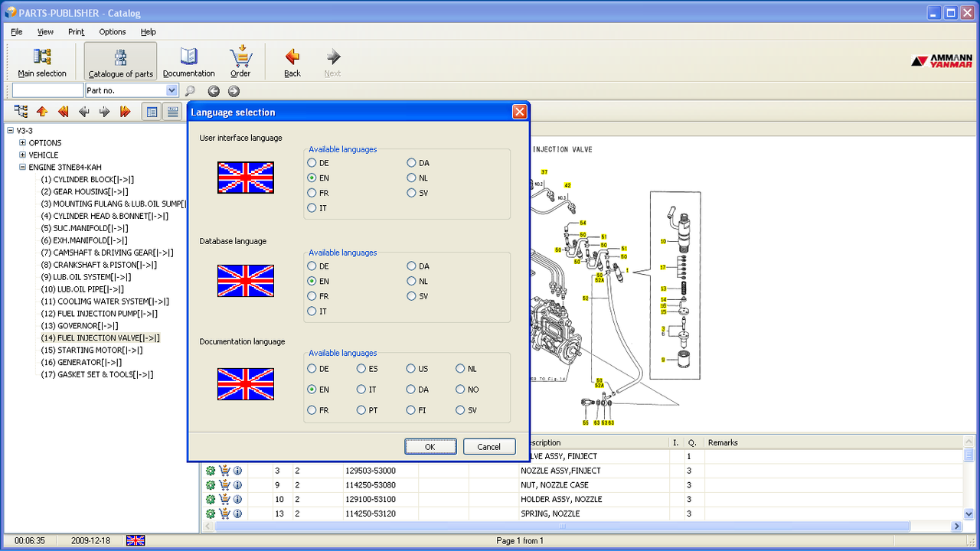Select DE as user interface language
This screenshot has height=551, width=980.
click(312, 163)
